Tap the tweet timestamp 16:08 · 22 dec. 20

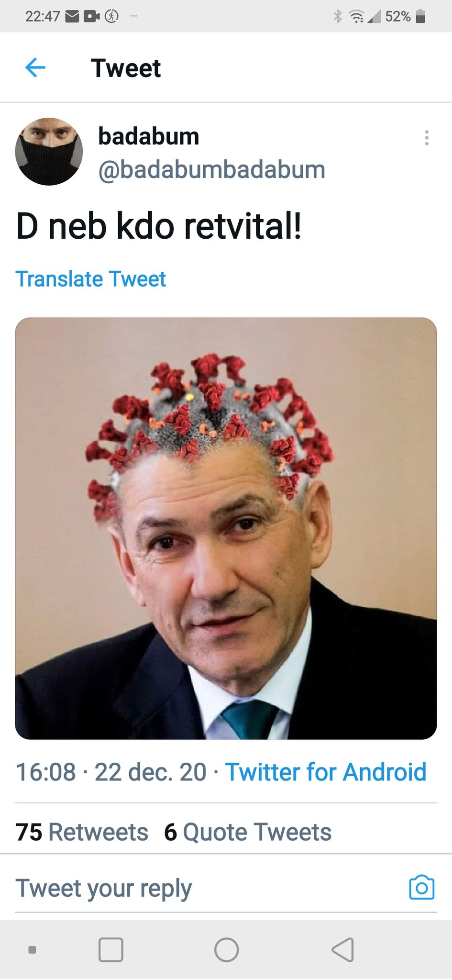(111, 772)
